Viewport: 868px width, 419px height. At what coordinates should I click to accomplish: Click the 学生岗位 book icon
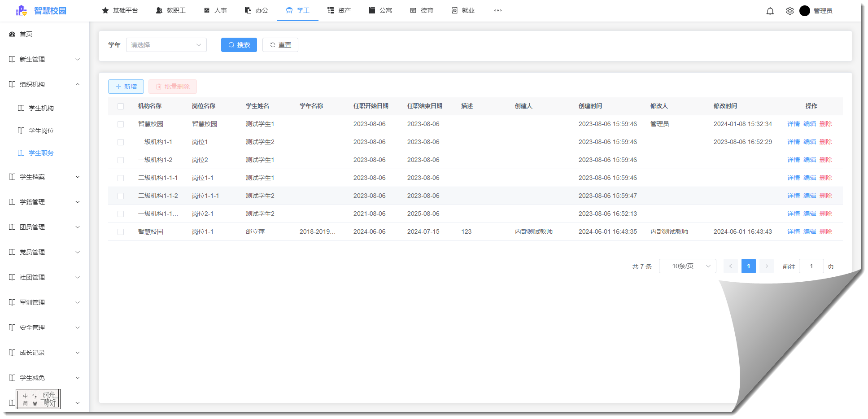tap(21, 131)
